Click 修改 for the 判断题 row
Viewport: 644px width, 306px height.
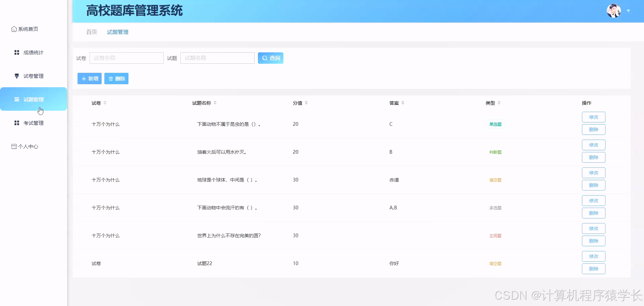coord(594,145)
